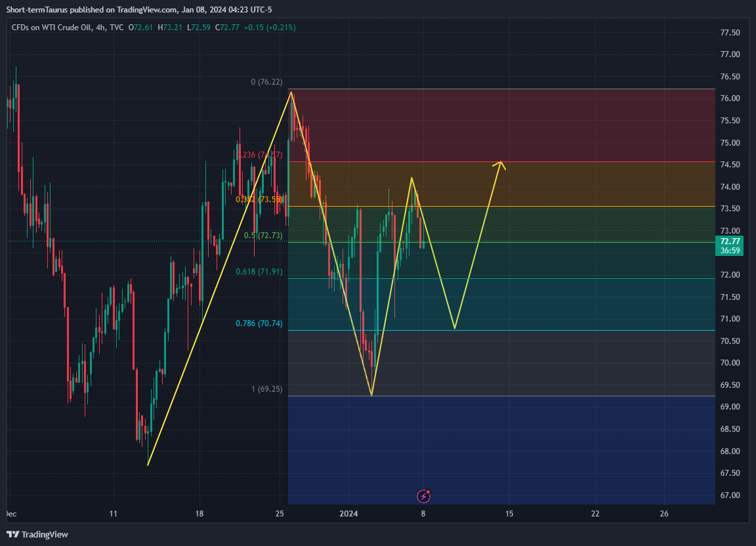Click the date label 18 on time axis
The width and height of the screenshot is (756, 546).
pos(199,514)
